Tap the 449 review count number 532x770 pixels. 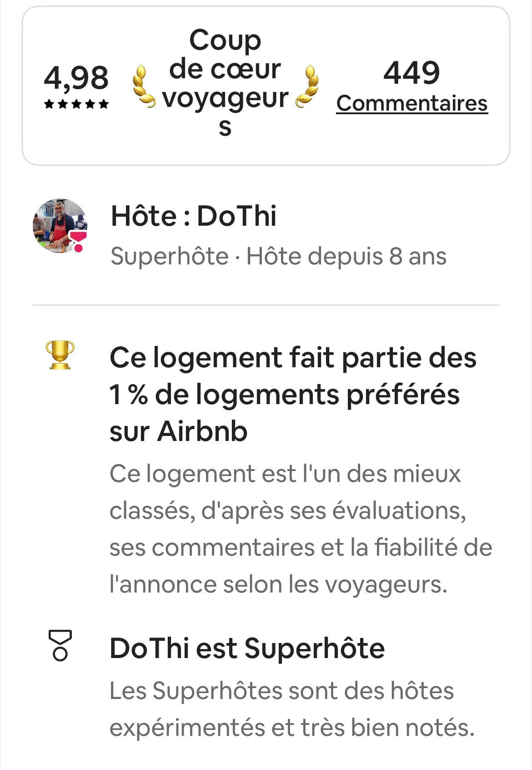412,73
